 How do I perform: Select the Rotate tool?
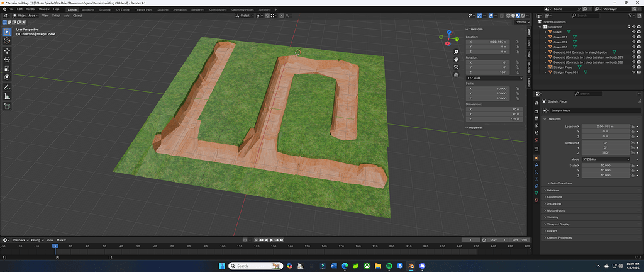pyautogui.click(x=7, y=60)
